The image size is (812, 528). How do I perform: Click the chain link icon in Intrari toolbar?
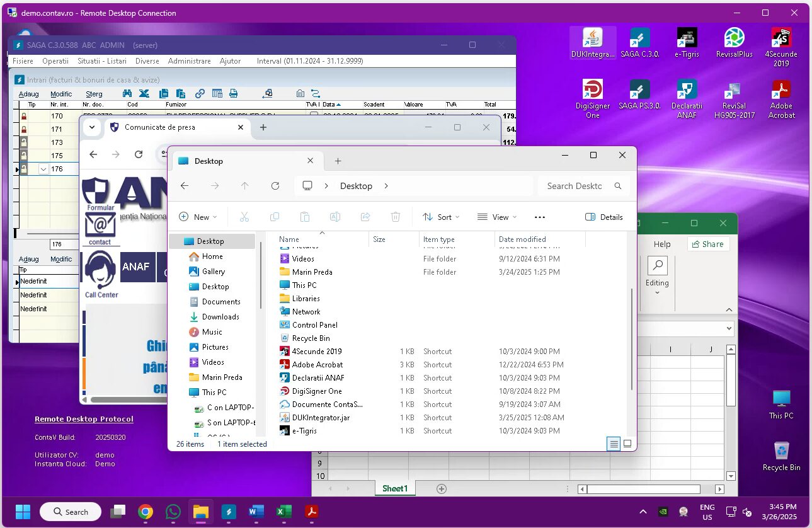pyautogui.click(x=200, y=93)
